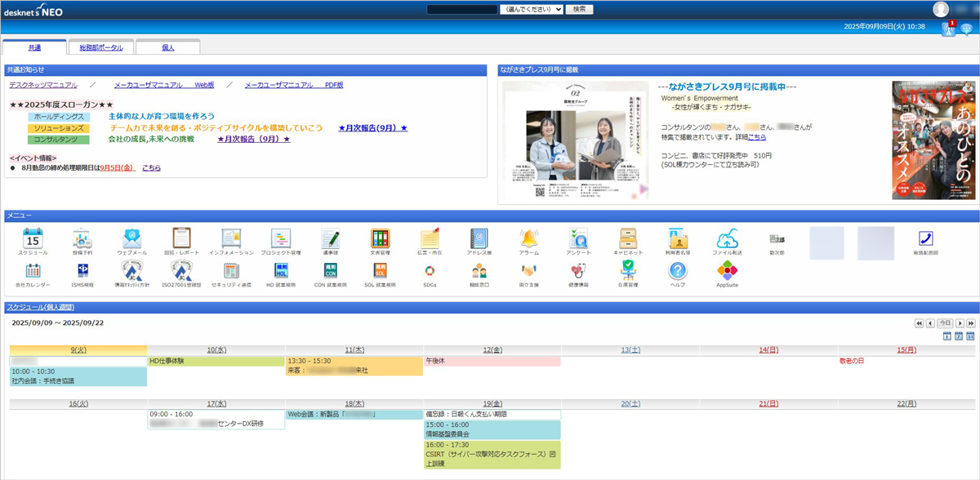Open the ヘルプ help icon
Viewport: 980px width, 480px height.
678,271
